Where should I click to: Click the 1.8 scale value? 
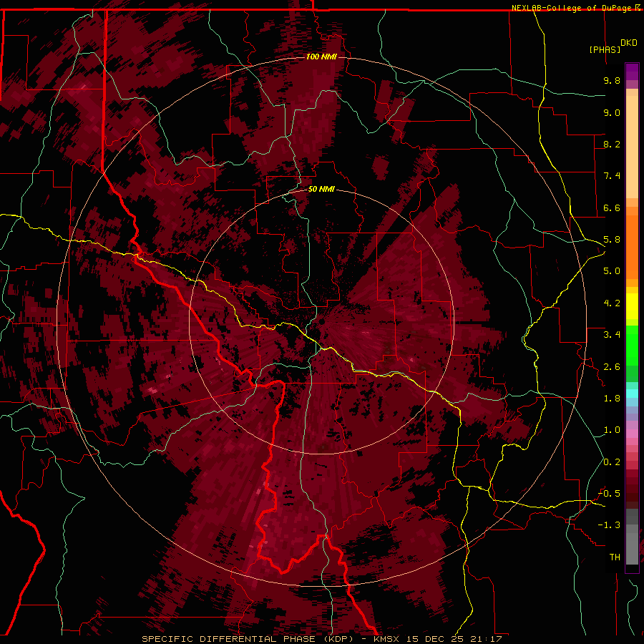pyautogui.click(x=612, y=399)
